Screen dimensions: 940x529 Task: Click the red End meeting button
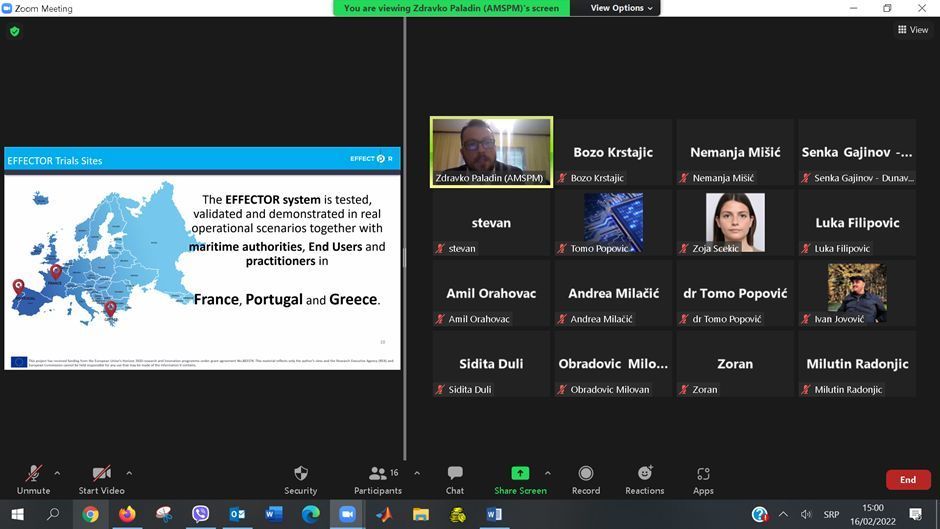pyautogui.click(x=907, y=480)
